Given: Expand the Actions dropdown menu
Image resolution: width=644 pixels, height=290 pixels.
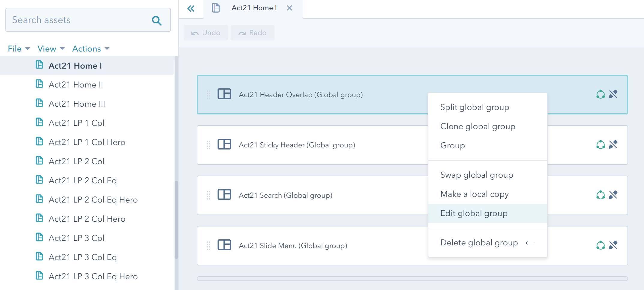Looking at the screenshot, I should (x=91, y=49).
